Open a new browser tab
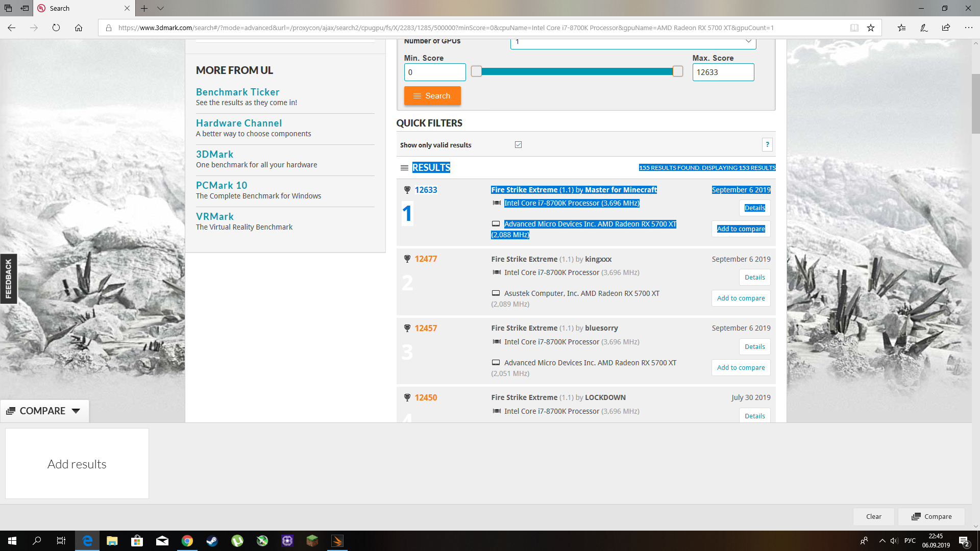 (144, 8)
